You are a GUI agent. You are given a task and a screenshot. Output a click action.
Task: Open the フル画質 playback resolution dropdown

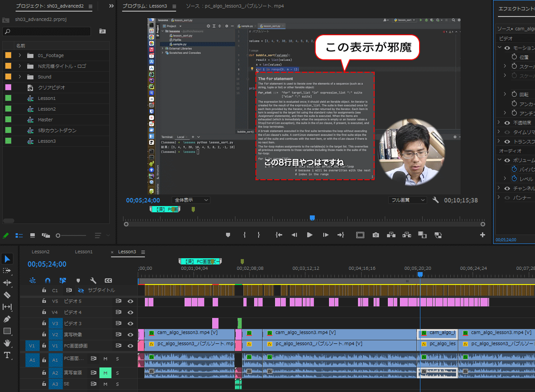coord(407,200)
